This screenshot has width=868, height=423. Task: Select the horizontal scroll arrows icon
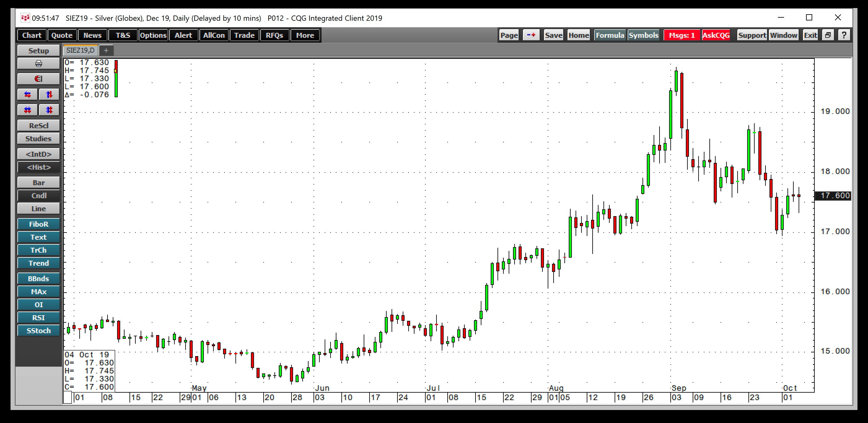(x=27, y=94)
